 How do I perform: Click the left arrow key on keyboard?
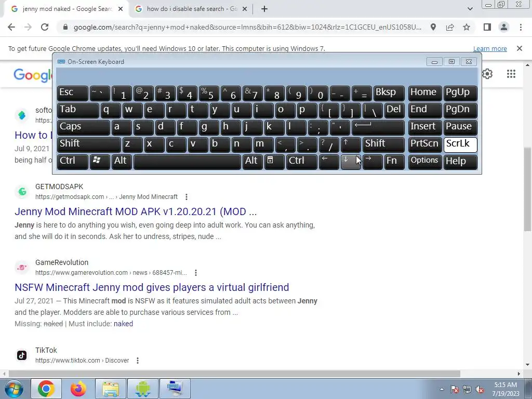(x=329, y=162)
